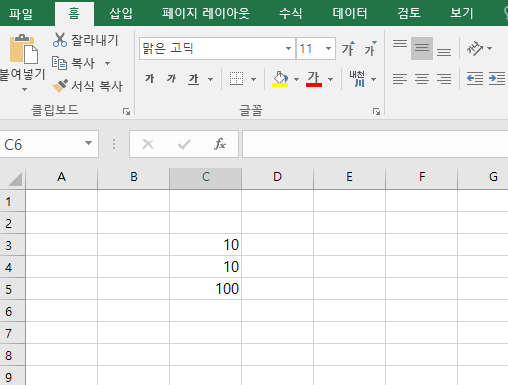Select cell C3 containing 10
Image resolution: width=508 pixels, height=385 pixels.
tap(206, 245)
